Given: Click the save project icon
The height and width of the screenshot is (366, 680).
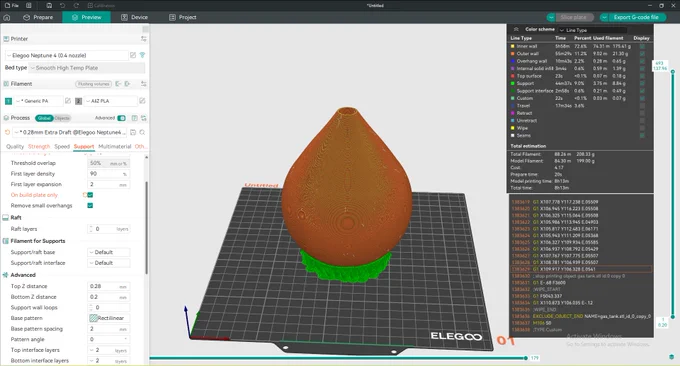Looking at the screenshot, I should pyautogui.click(x=49, y=5).
